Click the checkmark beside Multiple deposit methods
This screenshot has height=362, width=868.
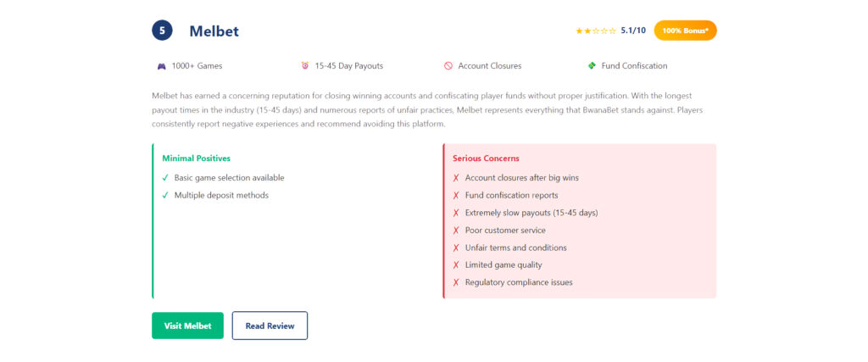[x=165, y=196]
